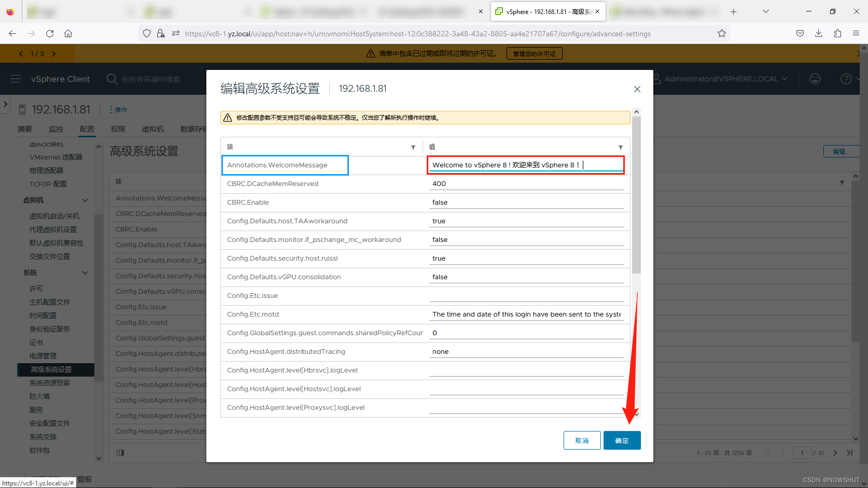The width and height of the screenshot is (868, 488).
Task: Open the help question mark icon
Action: tap(846, 79)
